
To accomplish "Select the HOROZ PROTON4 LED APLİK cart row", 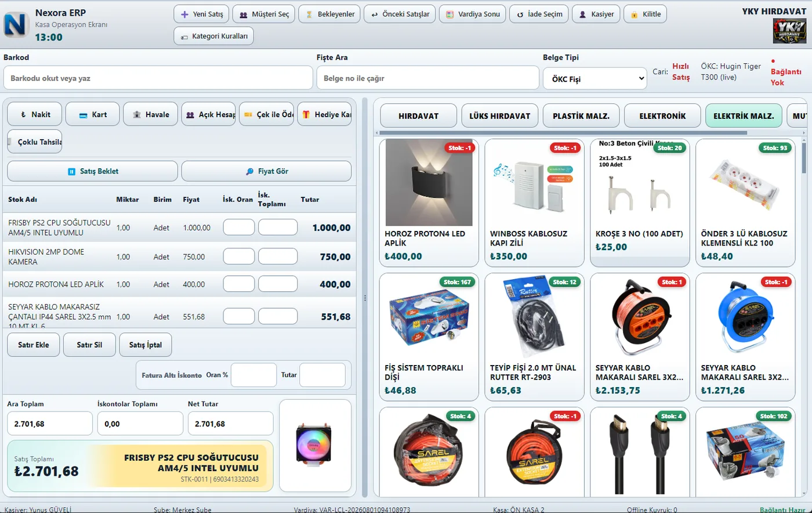I will point(179,284).
